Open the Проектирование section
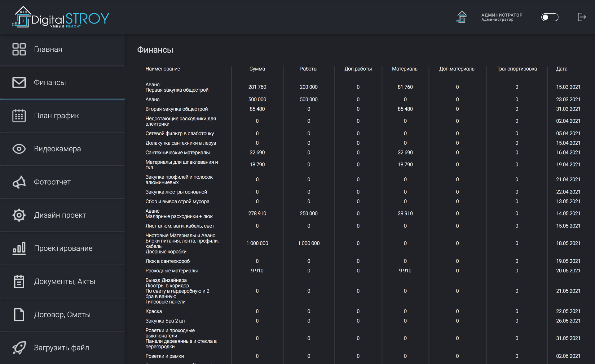Screen dimensions: 595x364 (62, 248)
